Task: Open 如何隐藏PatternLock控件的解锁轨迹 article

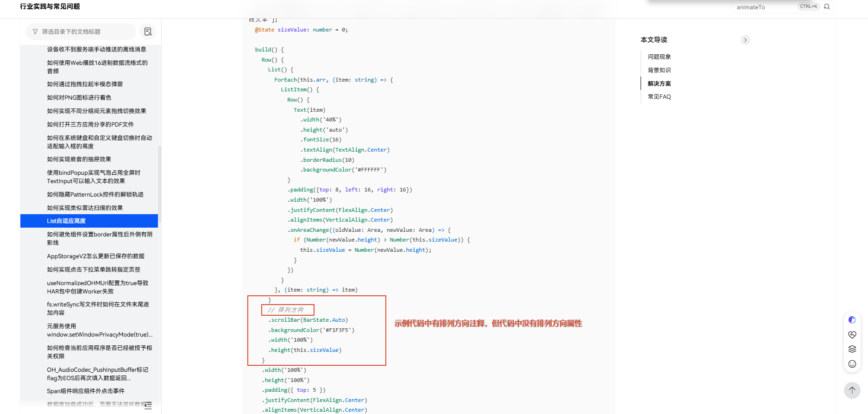Action: (x=95, y=194)
